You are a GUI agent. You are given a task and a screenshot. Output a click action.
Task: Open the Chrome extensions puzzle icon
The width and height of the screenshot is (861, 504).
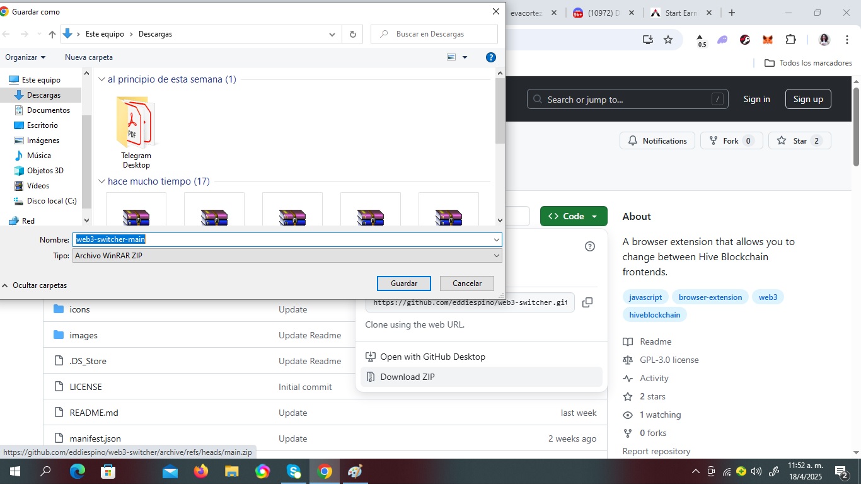click(x=790, y=40)
